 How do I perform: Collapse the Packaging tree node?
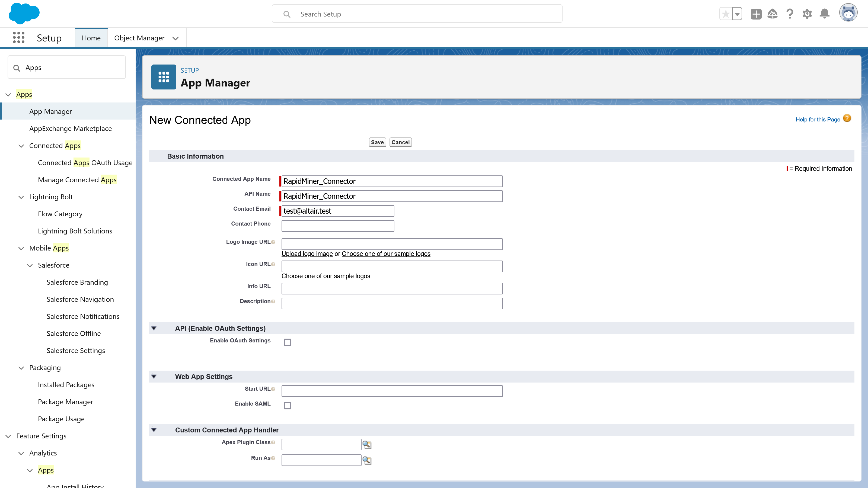pos(21,368)
